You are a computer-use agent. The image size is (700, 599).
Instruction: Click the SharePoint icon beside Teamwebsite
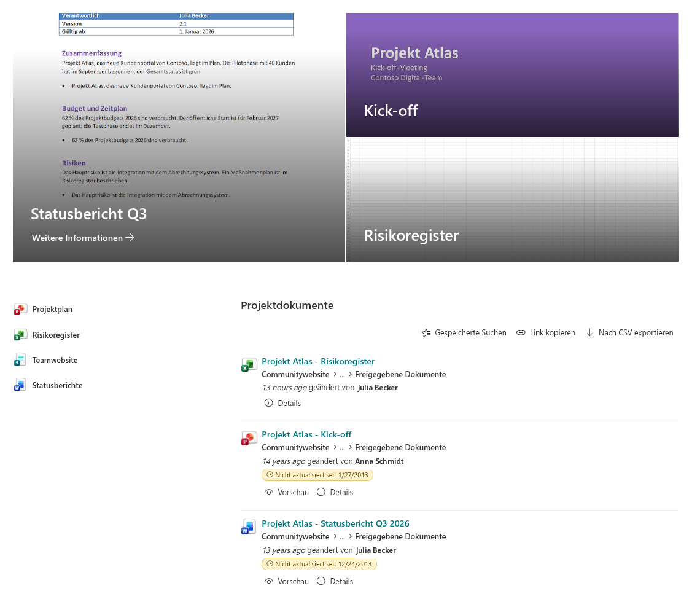coord(20,360)
